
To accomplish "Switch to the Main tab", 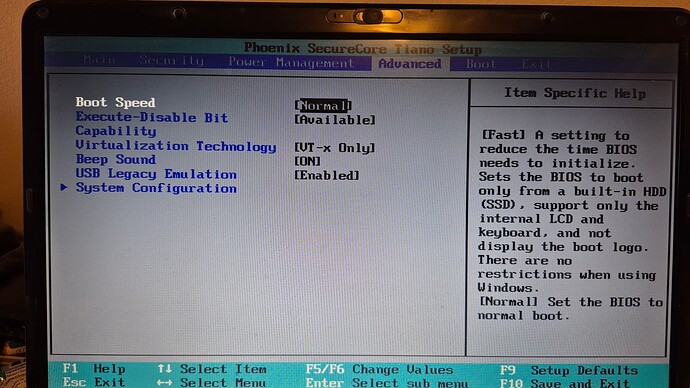I will coord(99,59).
